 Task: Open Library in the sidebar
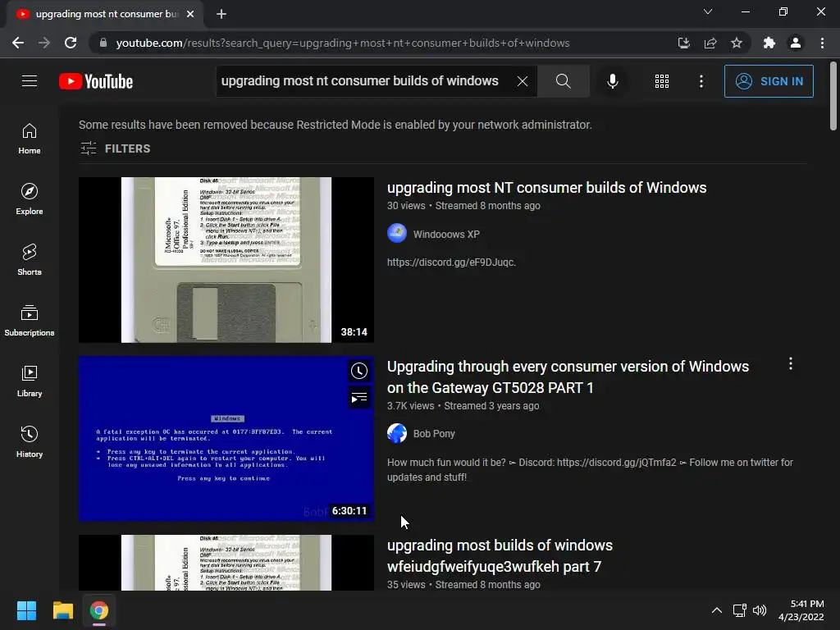pyautogui.click(x=30, y=381)
